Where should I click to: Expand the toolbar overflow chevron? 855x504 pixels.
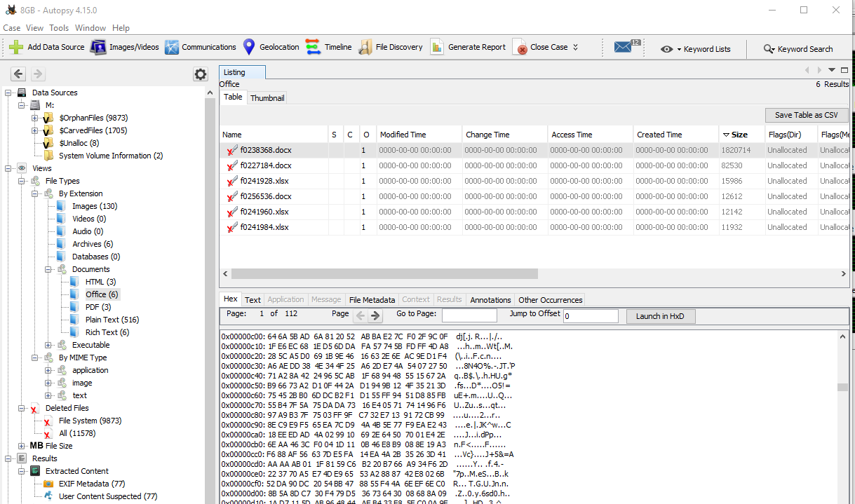pyautogui.click(x=576, y=47)
